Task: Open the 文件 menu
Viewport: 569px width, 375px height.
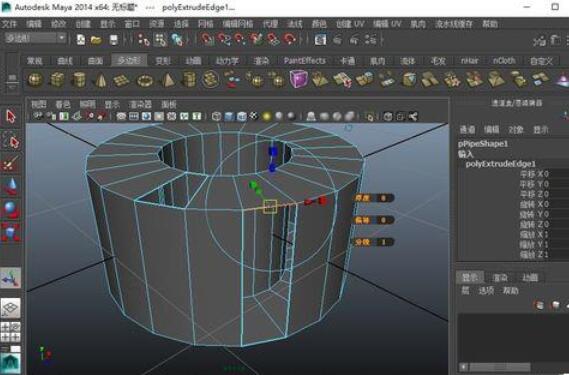Action: [x=9, y=24]
